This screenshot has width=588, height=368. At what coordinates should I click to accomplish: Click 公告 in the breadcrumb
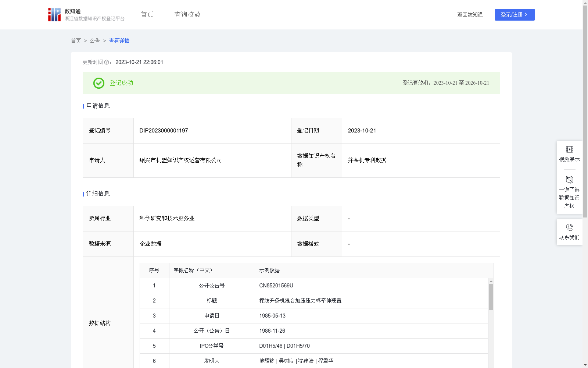pos(95,41)
